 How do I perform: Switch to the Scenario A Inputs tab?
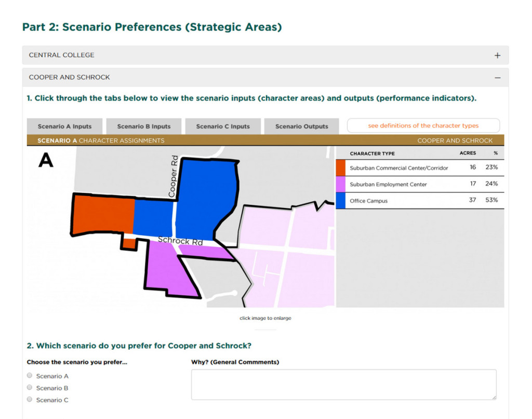click(65, 126)
